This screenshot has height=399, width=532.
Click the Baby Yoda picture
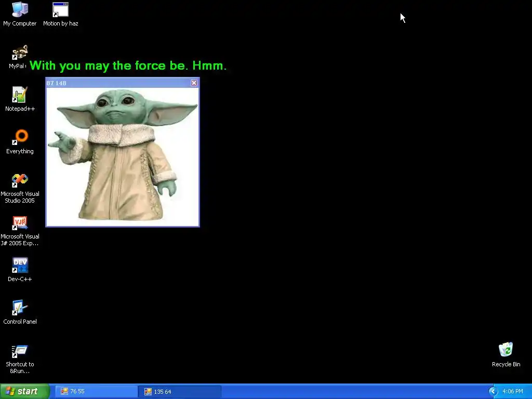pyautogui.click(x=123, y=156)
